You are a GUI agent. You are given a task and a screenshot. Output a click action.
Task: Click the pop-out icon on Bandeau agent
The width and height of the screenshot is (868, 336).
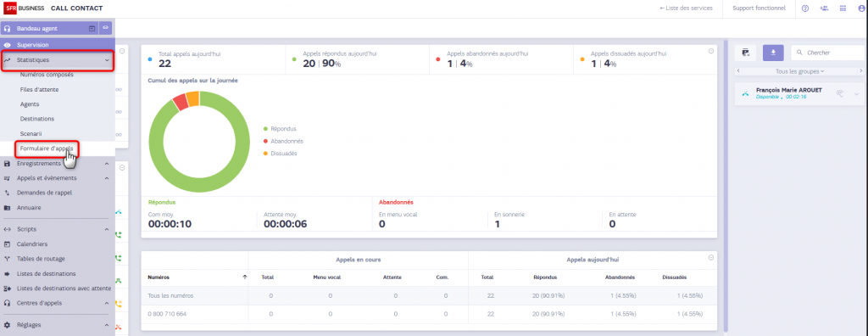tap(92, 28)
